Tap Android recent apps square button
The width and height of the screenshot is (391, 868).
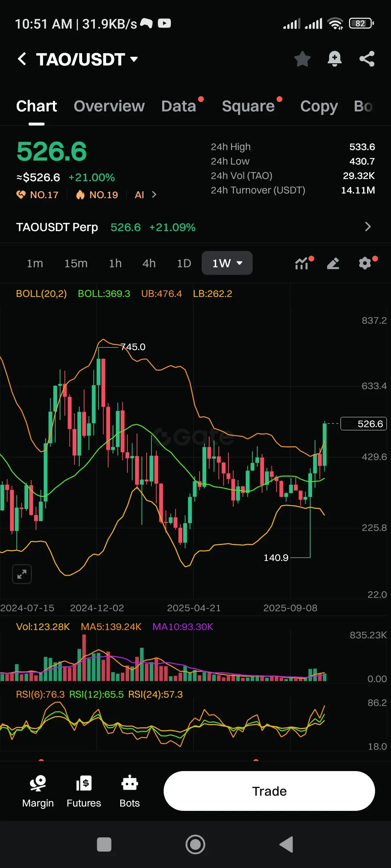pos(104,845)
